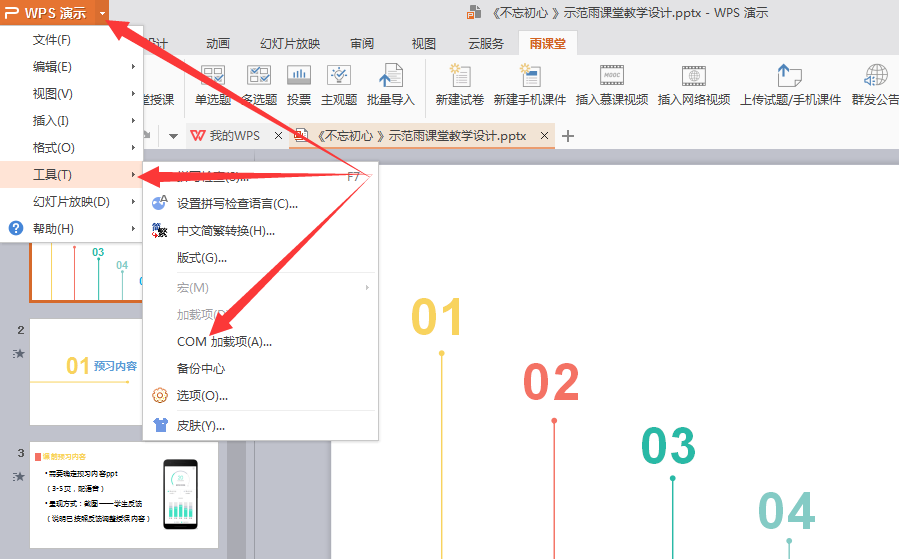Click the animation star icon beside slide 2
The width and height of the screenshot is (899, 559).
click(19, 354)
